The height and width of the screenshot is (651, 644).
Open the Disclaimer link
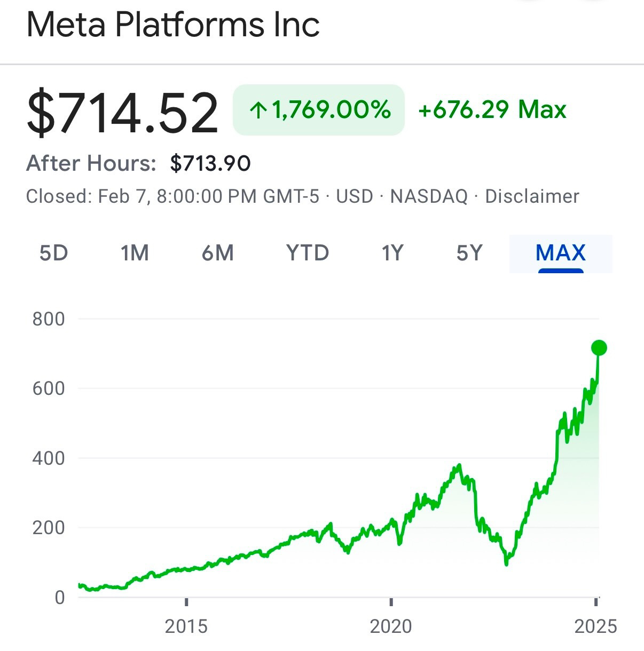pos(532,196)
